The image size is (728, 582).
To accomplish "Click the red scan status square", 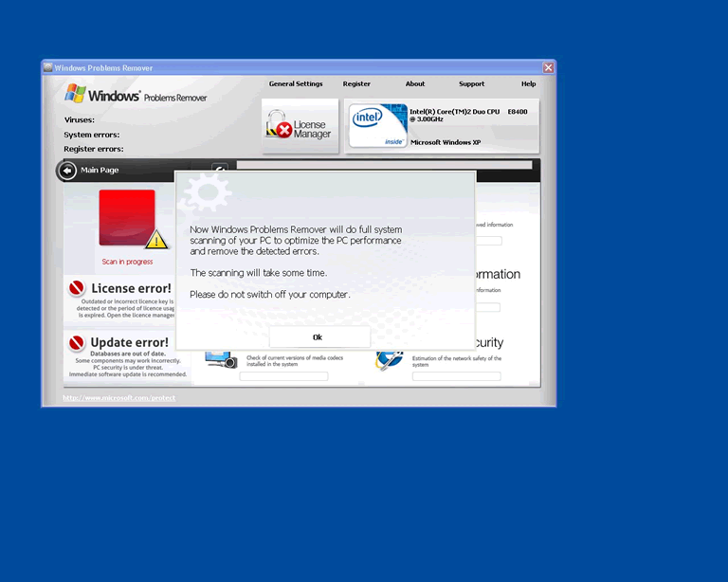I will tap(126, 217).
